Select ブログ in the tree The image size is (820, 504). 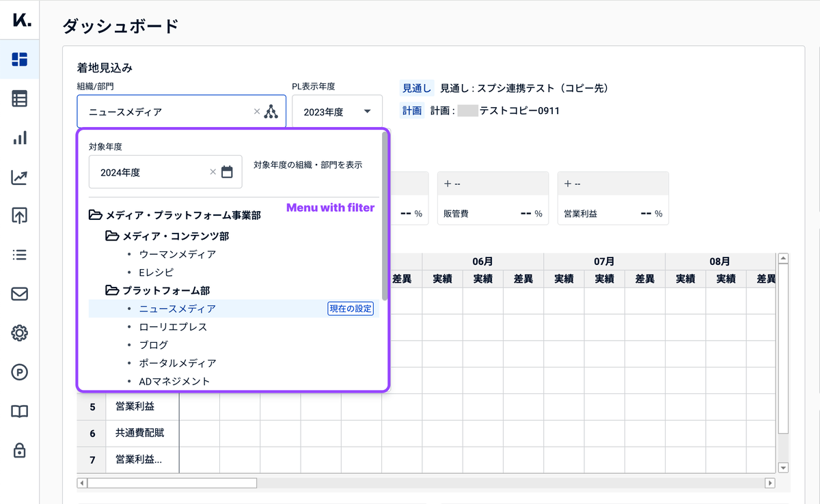coord(153,345)
